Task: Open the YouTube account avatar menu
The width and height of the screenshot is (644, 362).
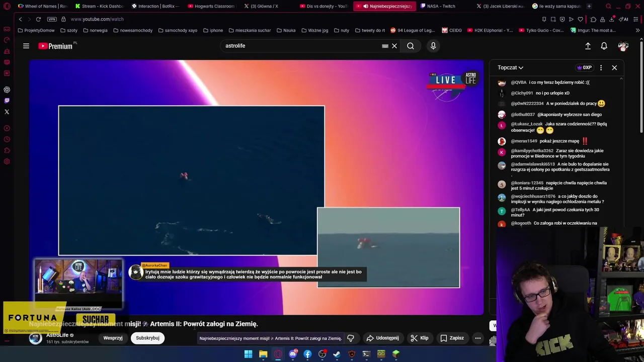Action: (623, 46)
